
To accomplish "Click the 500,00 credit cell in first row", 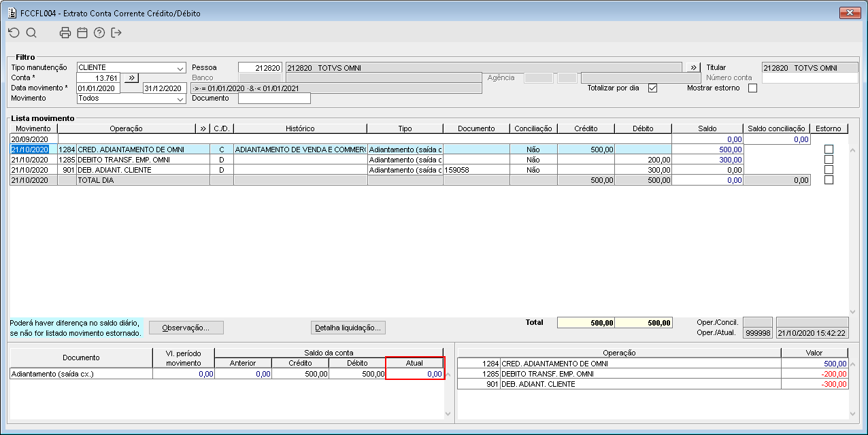I will coord(586,150).
